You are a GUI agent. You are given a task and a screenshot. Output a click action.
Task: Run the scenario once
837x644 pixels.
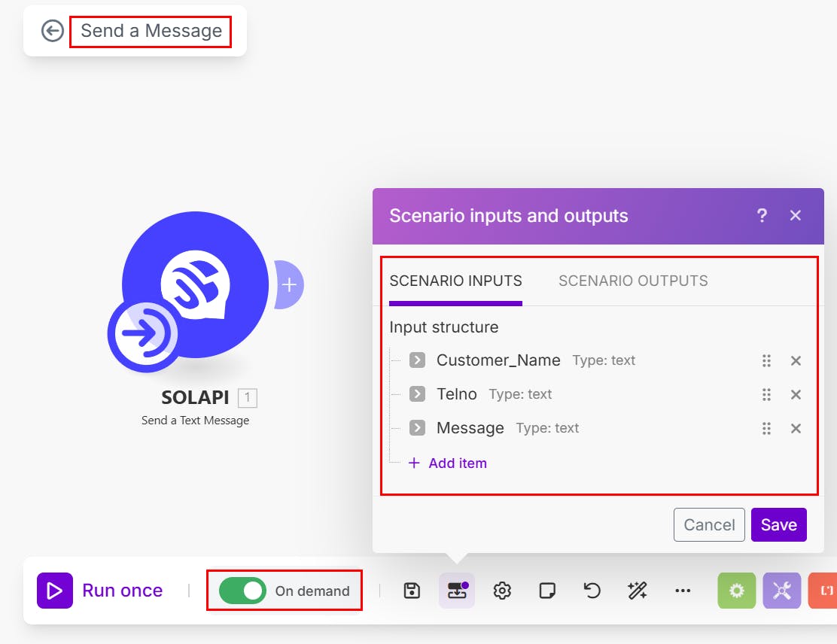[100, 591]
